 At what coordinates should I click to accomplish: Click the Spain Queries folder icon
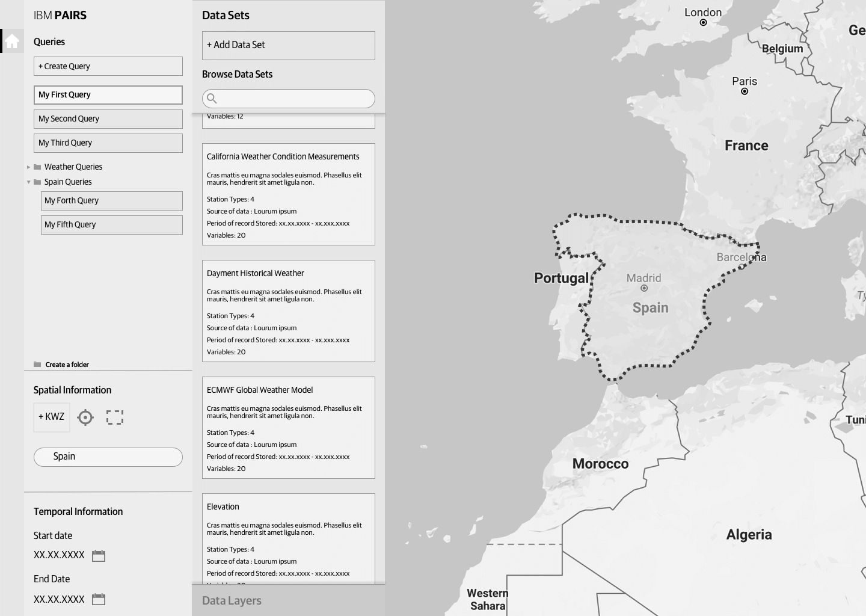[37, 182]
